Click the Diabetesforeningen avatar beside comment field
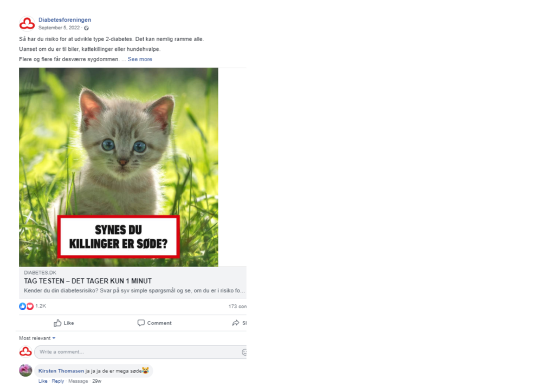 (25, 352)
